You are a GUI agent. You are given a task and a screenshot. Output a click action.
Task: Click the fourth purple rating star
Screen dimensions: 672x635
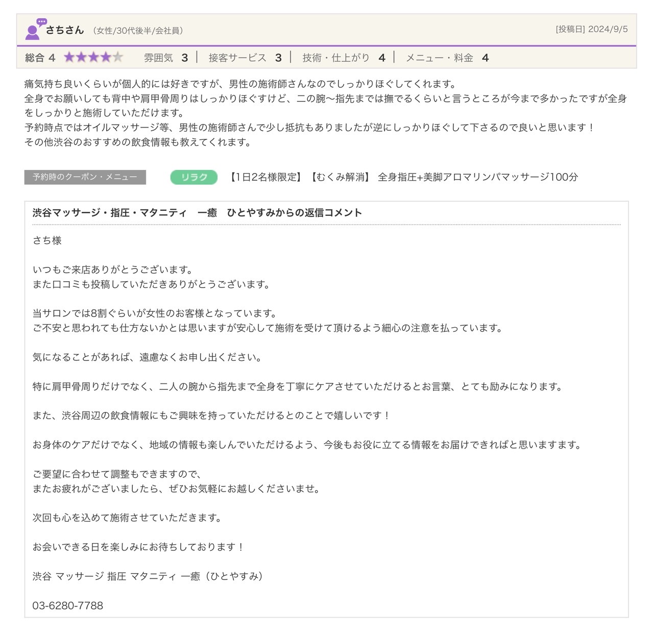click(x=106, y=57)
